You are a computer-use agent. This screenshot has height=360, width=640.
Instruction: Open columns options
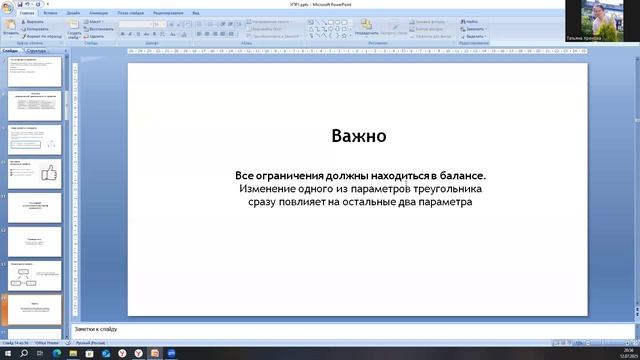point(232,34)
